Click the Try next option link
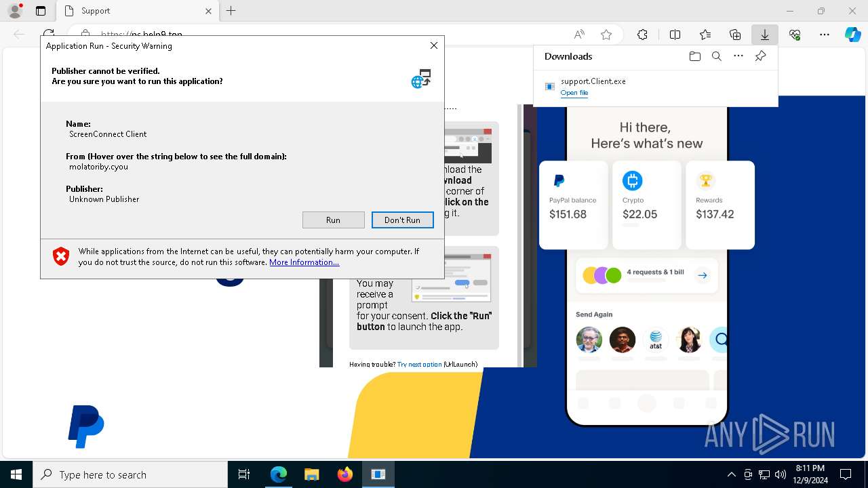This screenshot has height=488, width=868. coord(420,365)
